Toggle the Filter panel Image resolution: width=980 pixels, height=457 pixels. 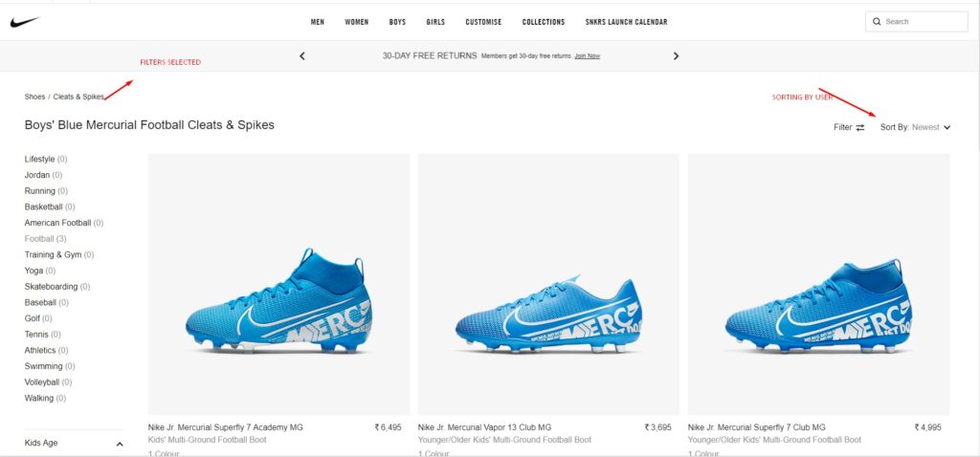click(849, 127)
